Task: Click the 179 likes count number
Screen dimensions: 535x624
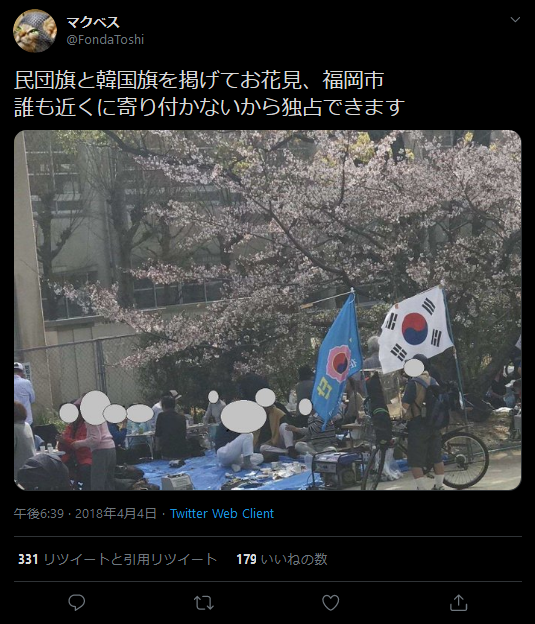Action: pos(246,559)
